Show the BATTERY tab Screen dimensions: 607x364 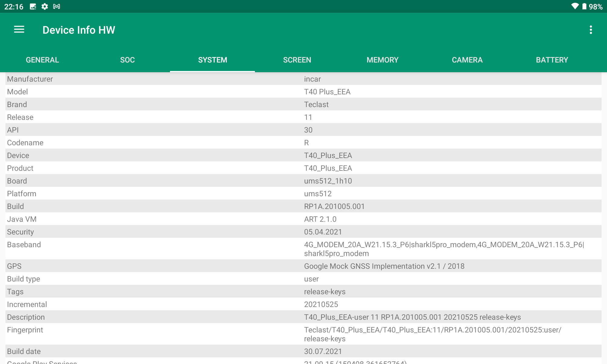(552, 60)
